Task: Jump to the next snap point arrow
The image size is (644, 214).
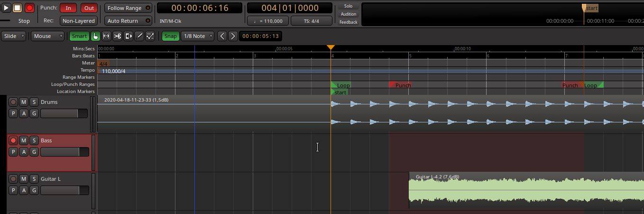Action: pos(232,36)
